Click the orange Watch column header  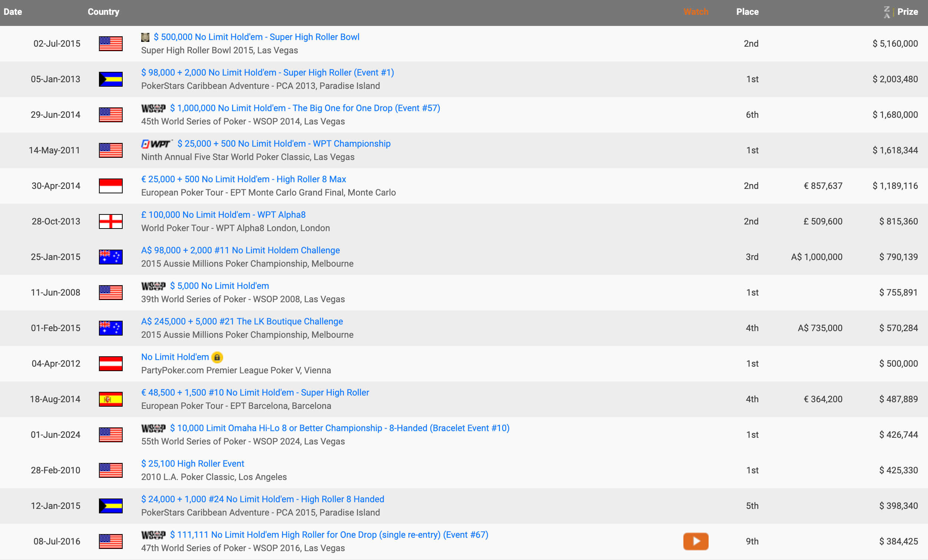coord(695,12)
